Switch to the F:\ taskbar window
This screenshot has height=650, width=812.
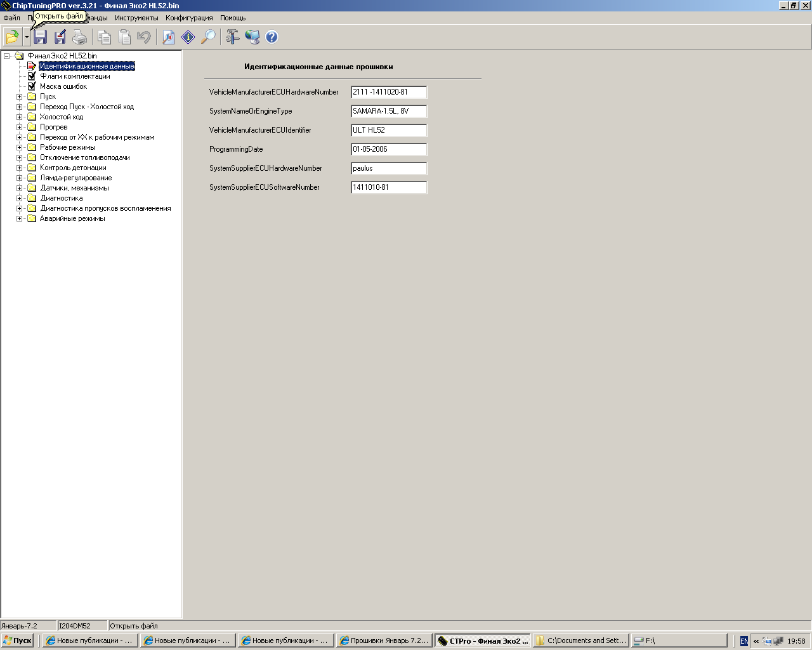[x=679, y=640]
